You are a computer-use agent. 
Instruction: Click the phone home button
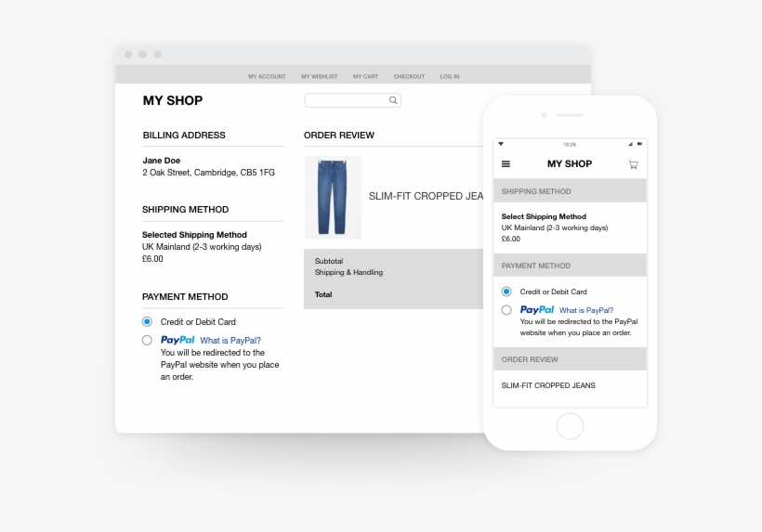[570, 427]
